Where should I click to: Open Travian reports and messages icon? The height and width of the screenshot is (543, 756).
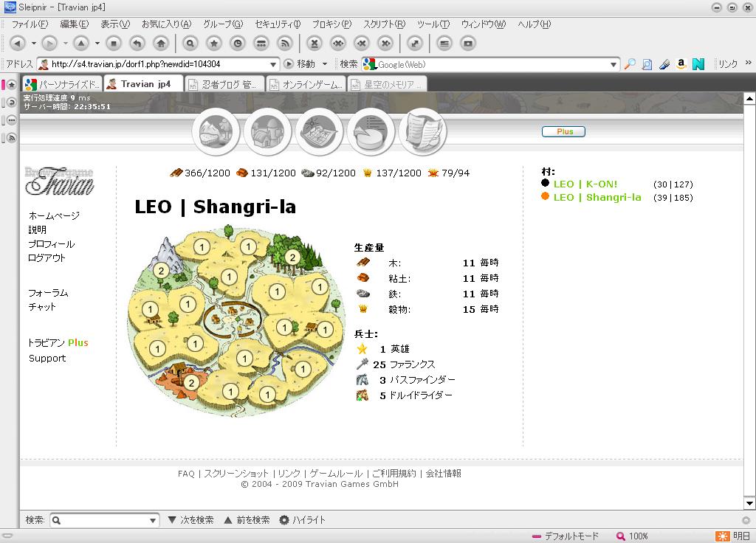pyautogui.click(x=423, y=131)
